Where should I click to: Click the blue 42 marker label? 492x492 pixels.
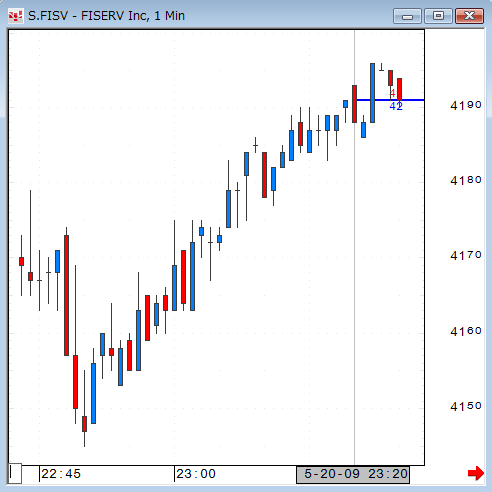(396, 106)
